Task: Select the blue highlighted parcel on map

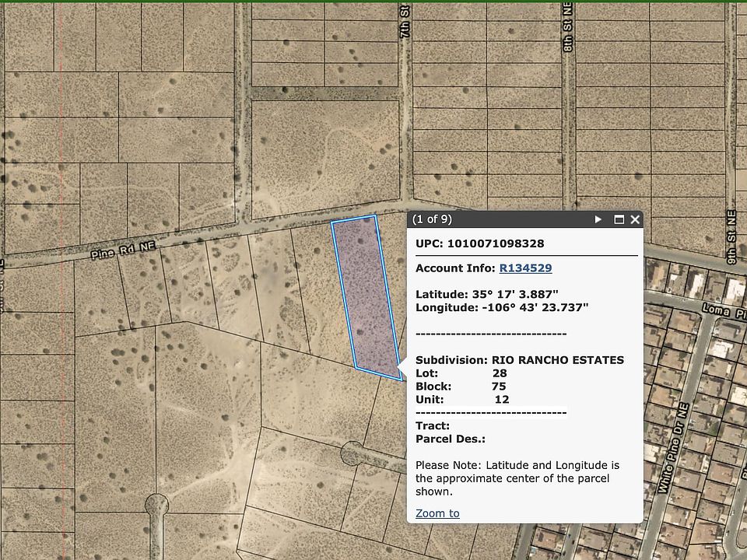Action: click(364, 296)
